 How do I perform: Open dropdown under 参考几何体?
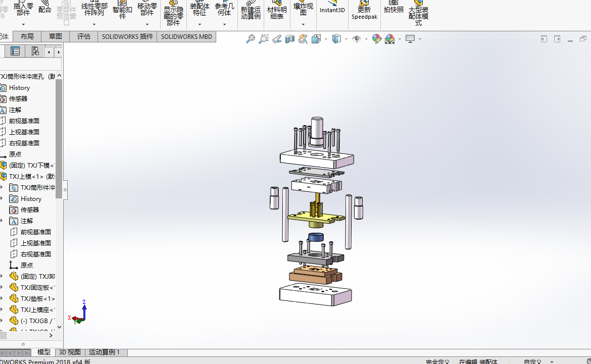pyautogui.click(x=224, y=25)
